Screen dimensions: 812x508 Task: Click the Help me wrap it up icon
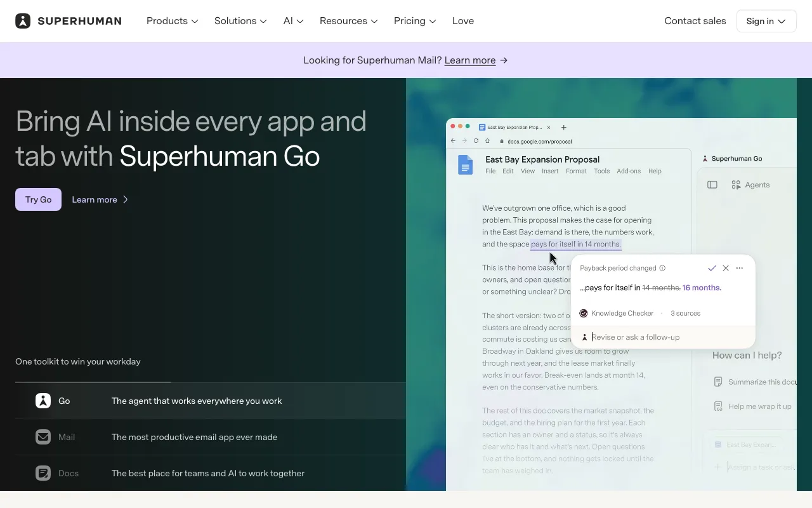point(718,406)
